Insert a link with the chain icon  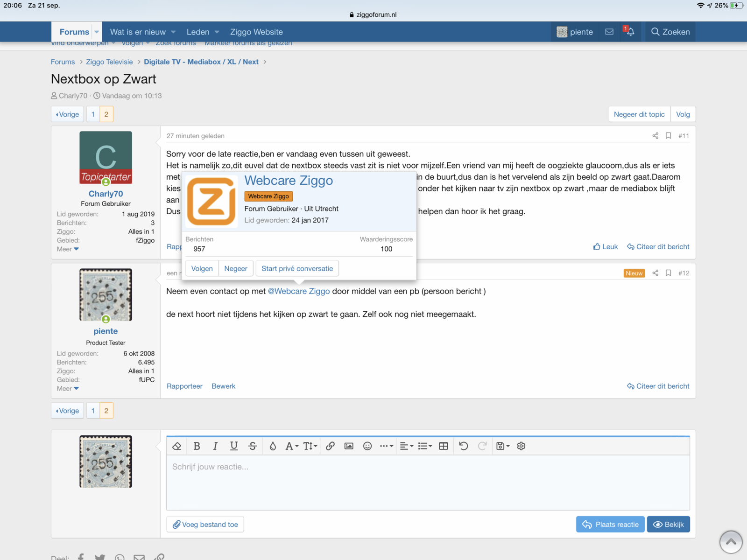330,446
